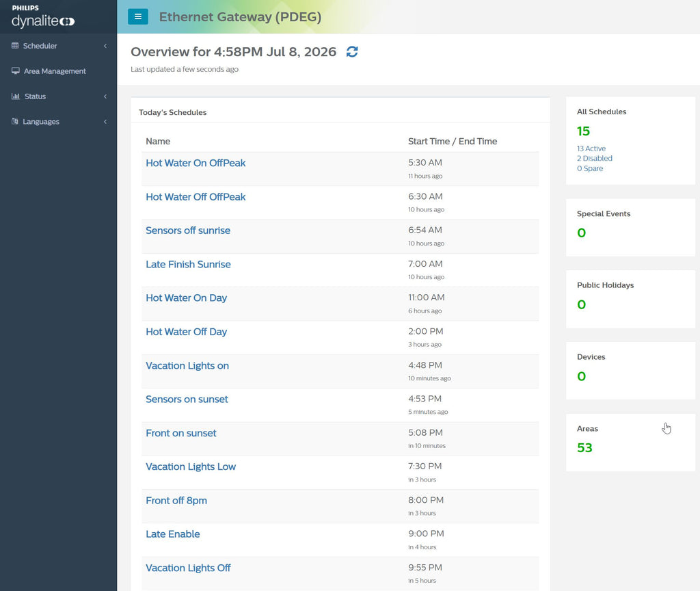Expand the Languages submenu arrow
This screenshot has height=591, width=700.
coord(105,122)
